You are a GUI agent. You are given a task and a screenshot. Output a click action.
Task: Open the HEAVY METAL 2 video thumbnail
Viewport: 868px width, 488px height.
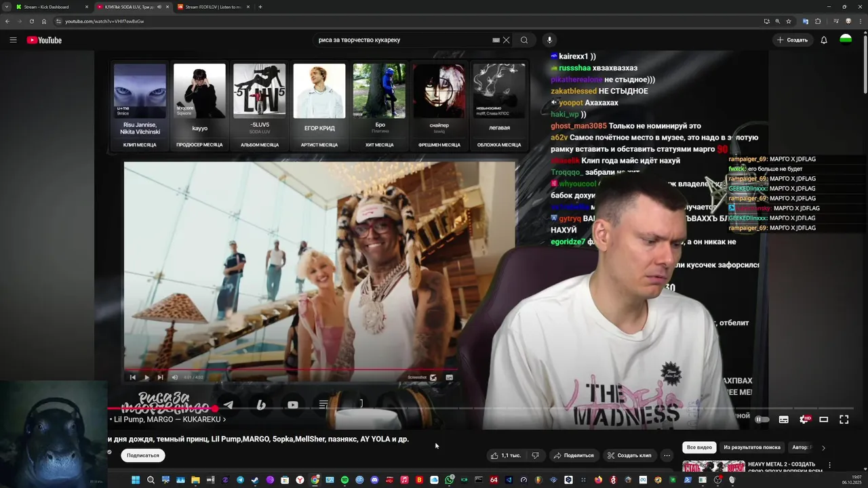(x=713, y=467)
